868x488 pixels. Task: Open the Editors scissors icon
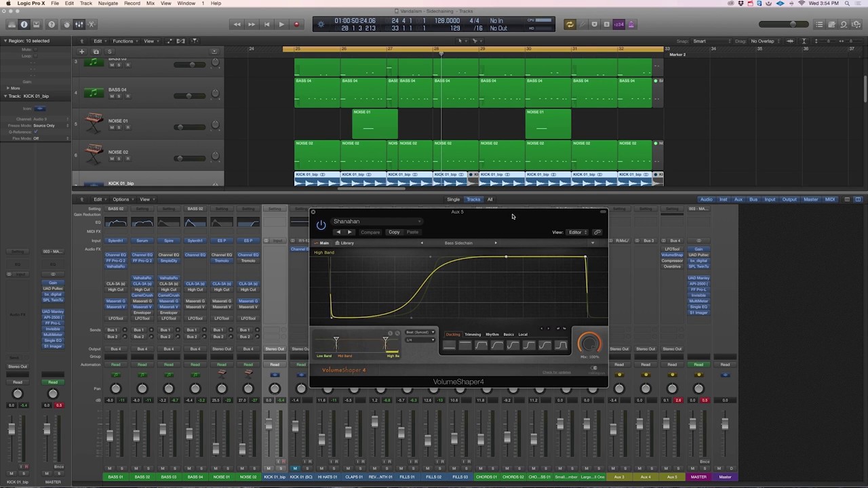point(92,24)
